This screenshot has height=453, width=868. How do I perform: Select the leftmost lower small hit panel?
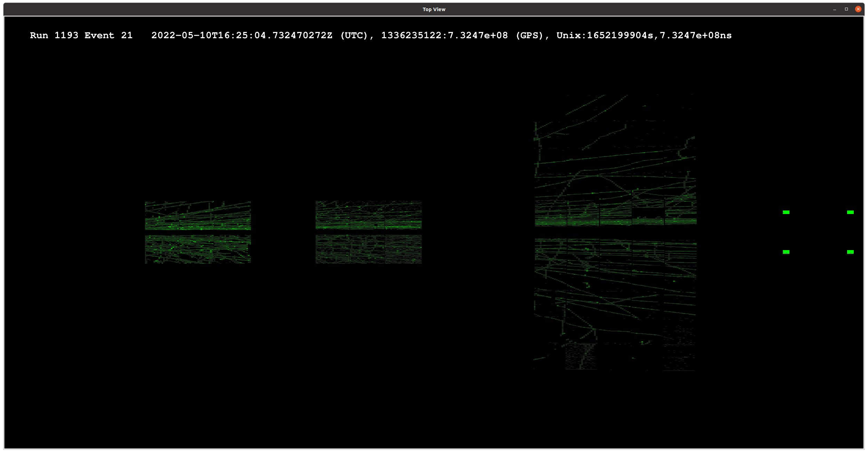(197, 249)
